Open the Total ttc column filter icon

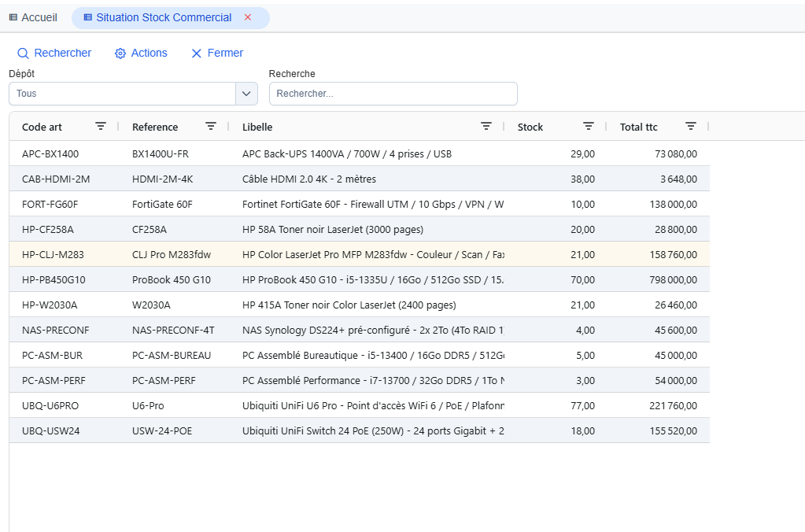point(691,127)
